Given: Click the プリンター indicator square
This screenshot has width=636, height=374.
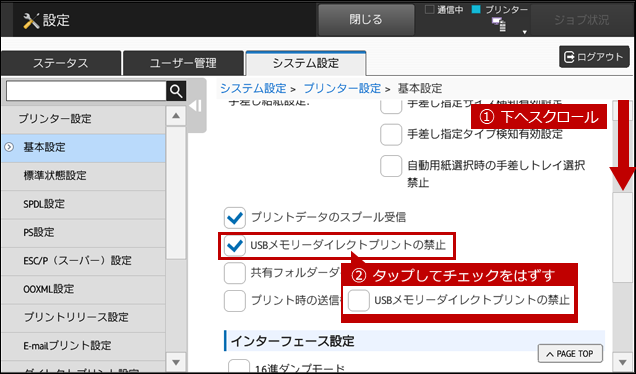Looking at the screenshot, I should tap(476, 10).
